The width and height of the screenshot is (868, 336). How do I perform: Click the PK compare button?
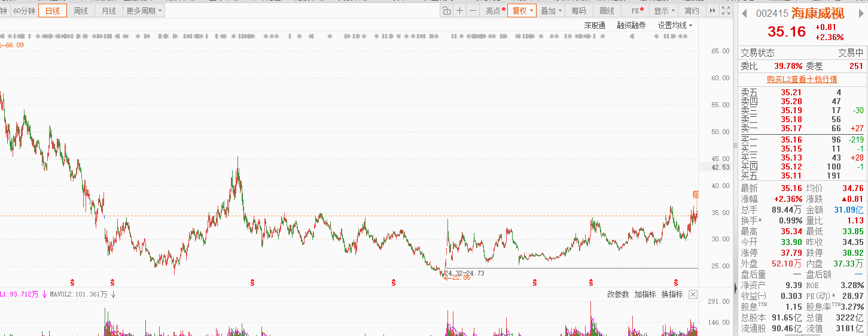coord(636,11)
